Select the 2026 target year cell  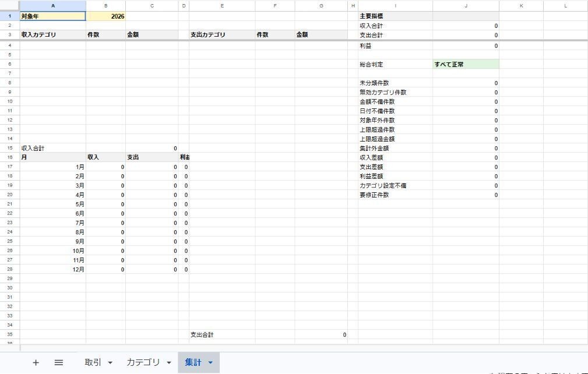(105, 16)
